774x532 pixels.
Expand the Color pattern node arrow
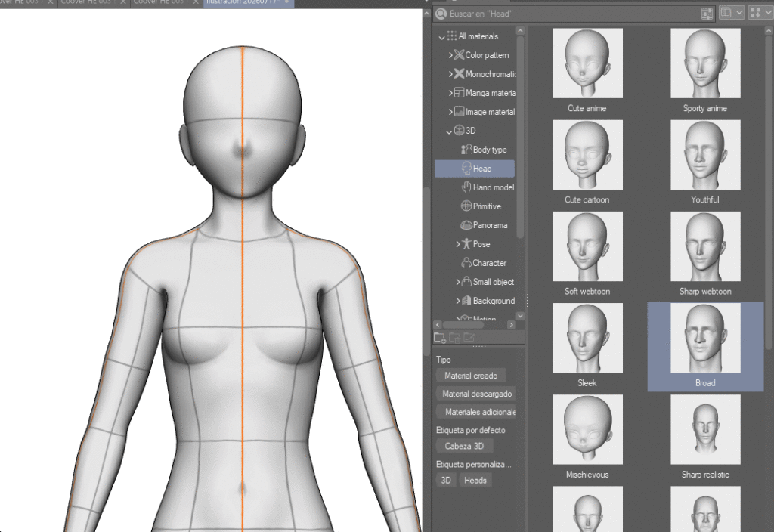pyautogui.click(x=450, y=55)
